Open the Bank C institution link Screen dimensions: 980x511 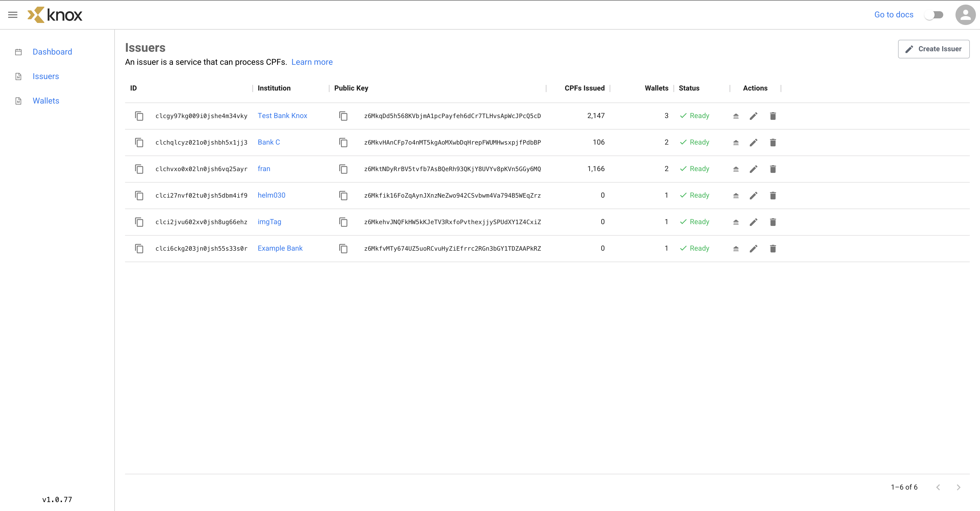[268, 142]
